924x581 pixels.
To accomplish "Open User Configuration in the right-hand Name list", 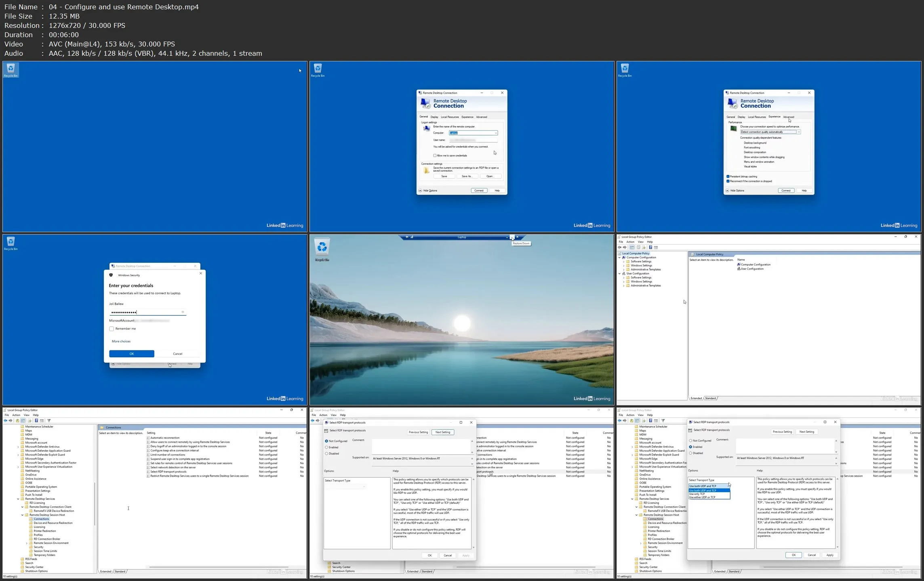I will pos(752,269).
